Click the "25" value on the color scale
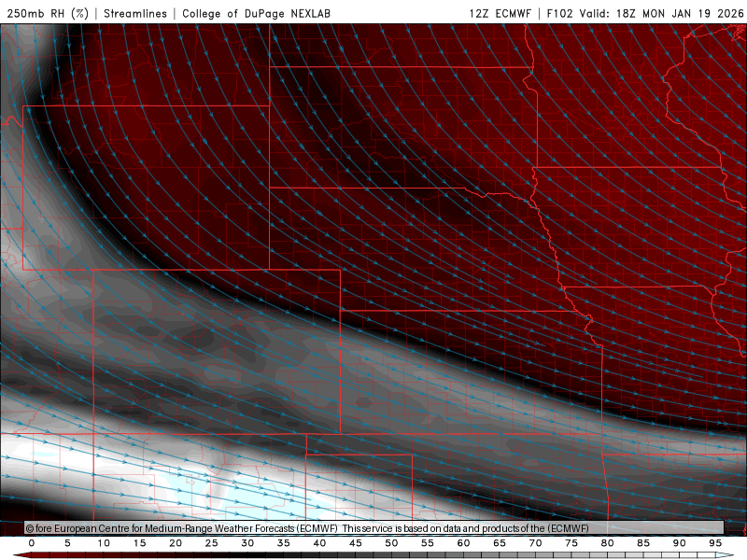This screenshot has height=560, width=747. (212, 543)
